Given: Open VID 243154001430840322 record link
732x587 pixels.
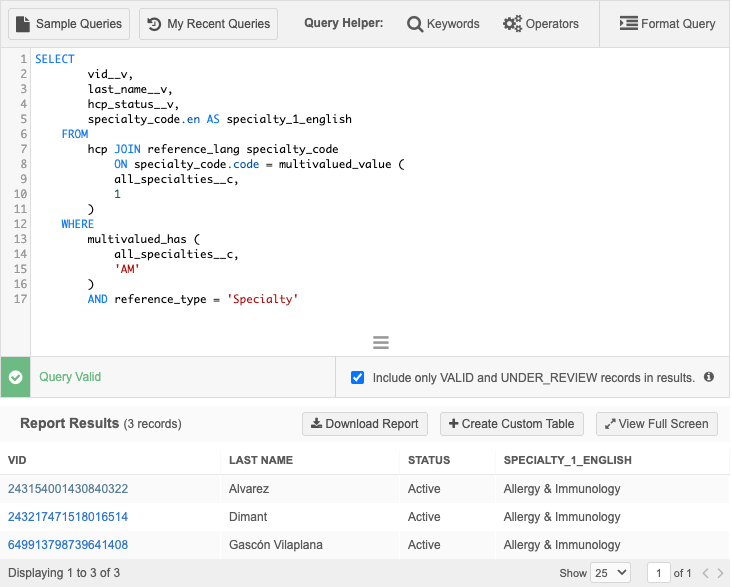Looking at the screenshot, I should [x=68, y=489].
